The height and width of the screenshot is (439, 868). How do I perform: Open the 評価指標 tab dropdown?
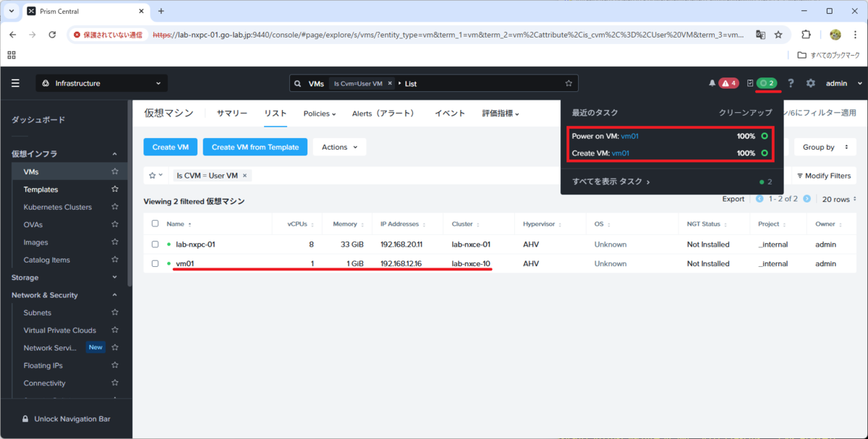(501, 114)
